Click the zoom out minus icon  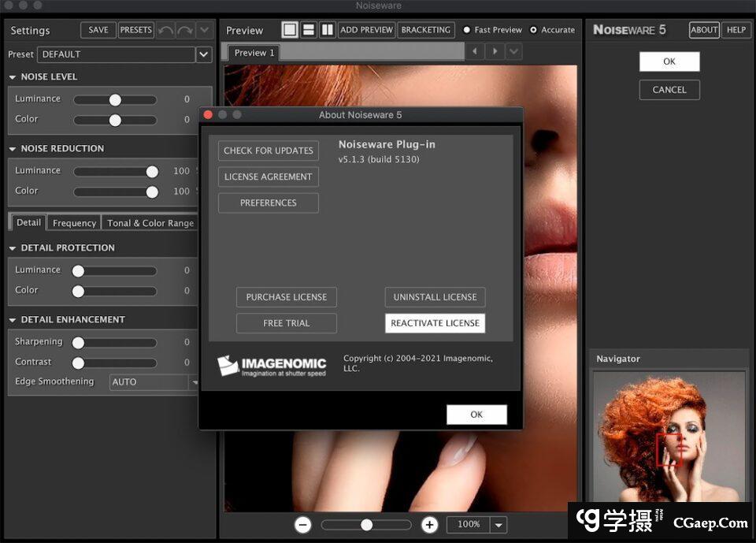(302, 524)
